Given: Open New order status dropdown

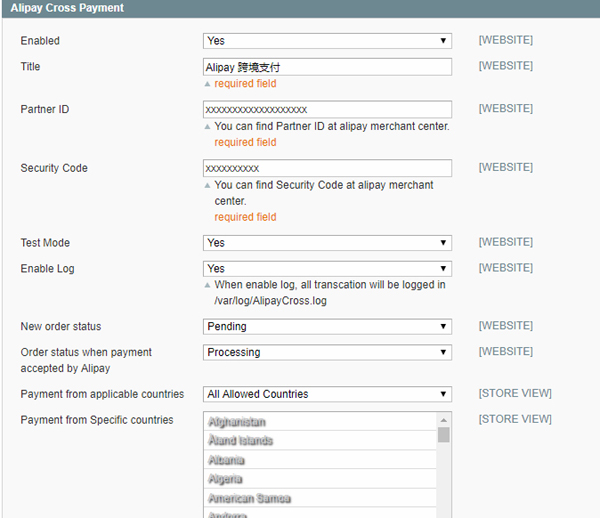Looking at the screenshot, I should tap(327, 327).
